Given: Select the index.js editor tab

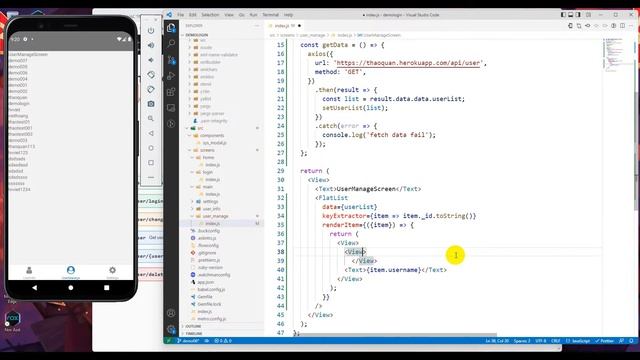Looking at the screenshot, I should tap(284, 26).
